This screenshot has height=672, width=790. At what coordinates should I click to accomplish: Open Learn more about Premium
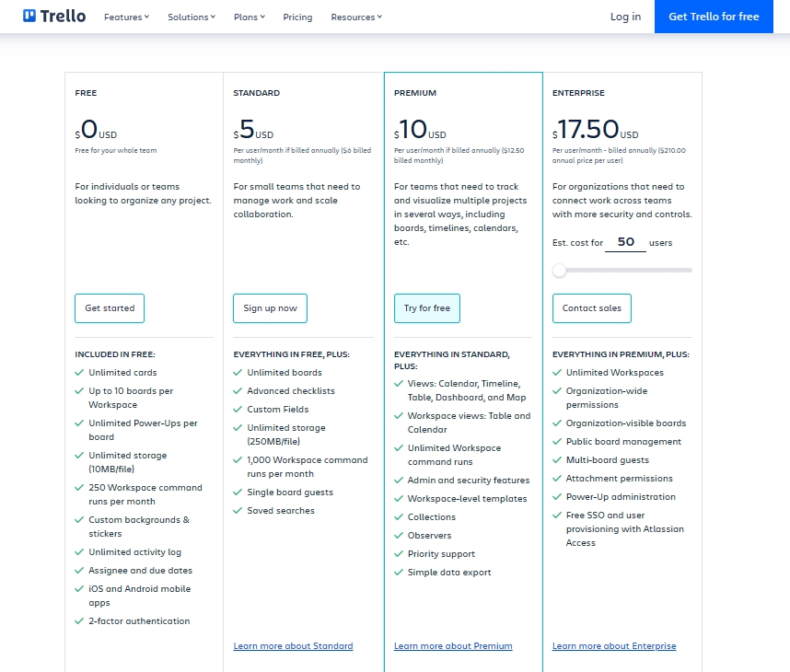[x=452, y=645]
